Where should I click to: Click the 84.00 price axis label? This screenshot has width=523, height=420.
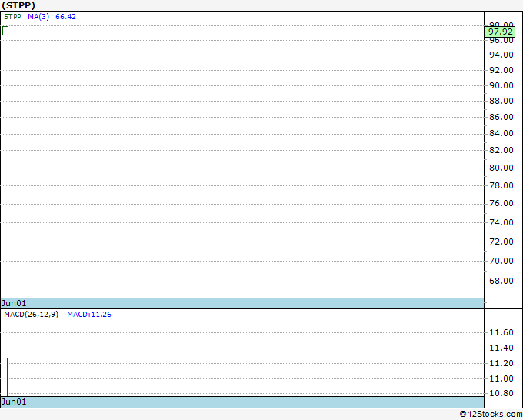(x=501, y=133)
